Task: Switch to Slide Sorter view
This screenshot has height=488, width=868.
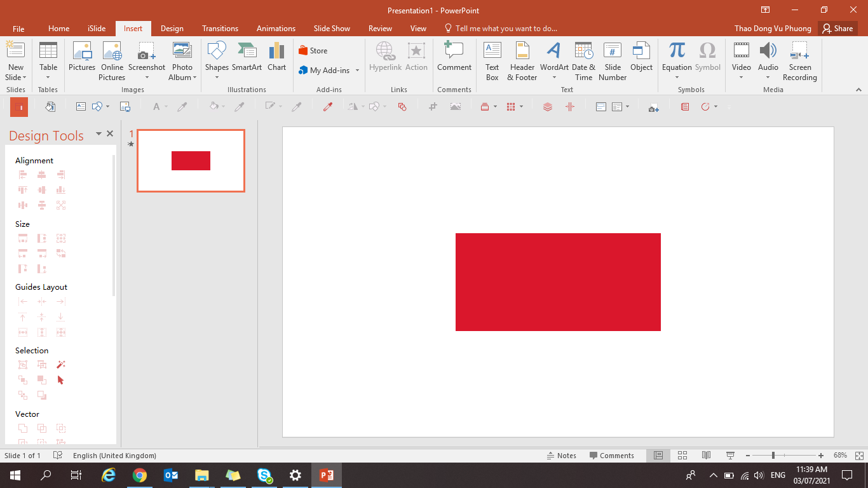Action: [682, 456]
